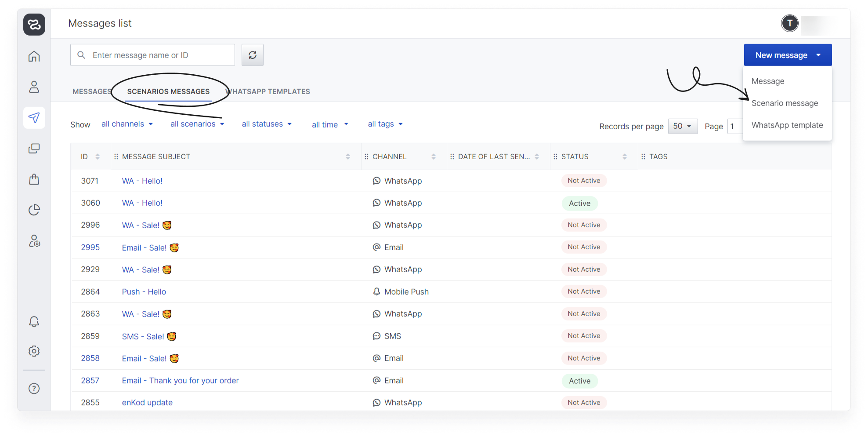Viewport: 868px width, 437px height.
Task: Sort by Channel column arrows
Action: (x=434, y=157)
